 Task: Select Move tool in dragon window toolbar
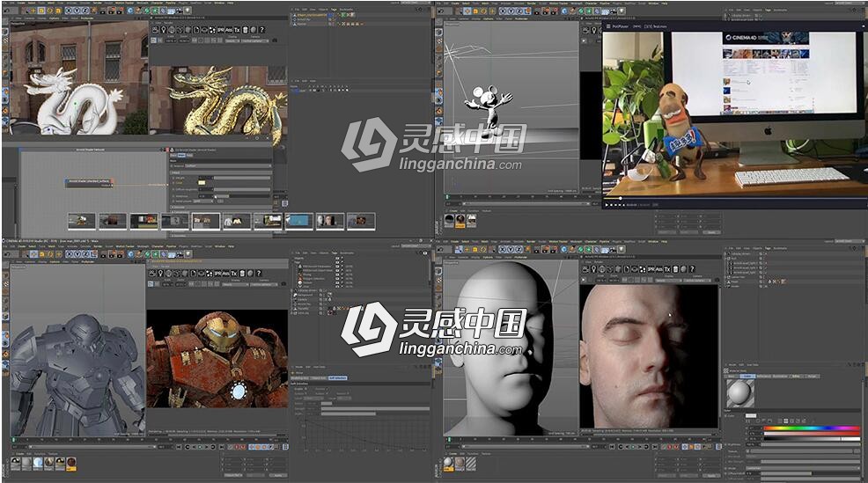(33, 11)
